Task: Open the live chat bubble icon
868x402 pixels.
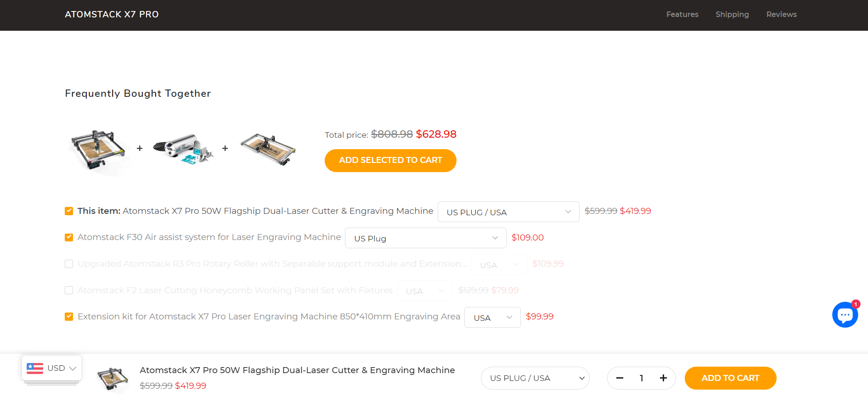Action: (845, 315)
